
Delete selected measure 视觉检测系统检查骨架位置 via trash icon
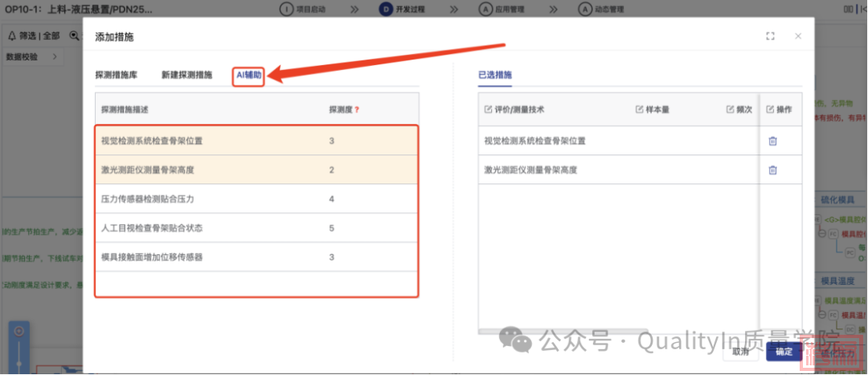[773, 141]
